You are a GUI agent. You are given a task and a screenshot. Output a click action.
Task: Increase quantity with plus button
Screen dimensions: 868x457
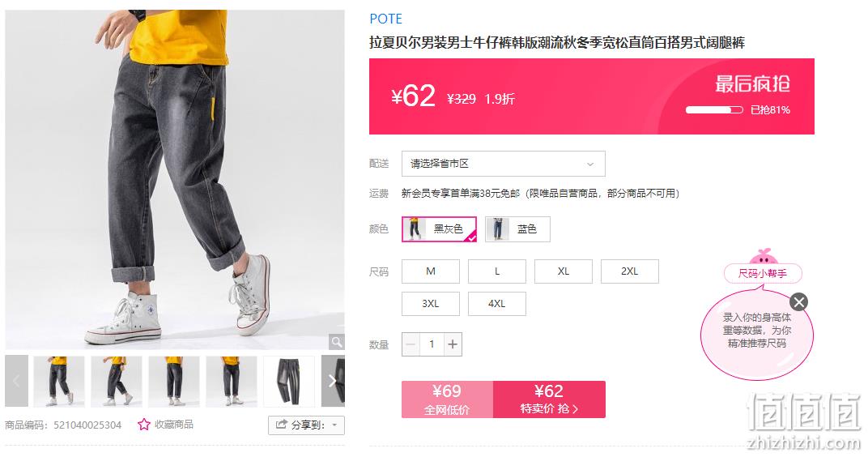(453, 344)
